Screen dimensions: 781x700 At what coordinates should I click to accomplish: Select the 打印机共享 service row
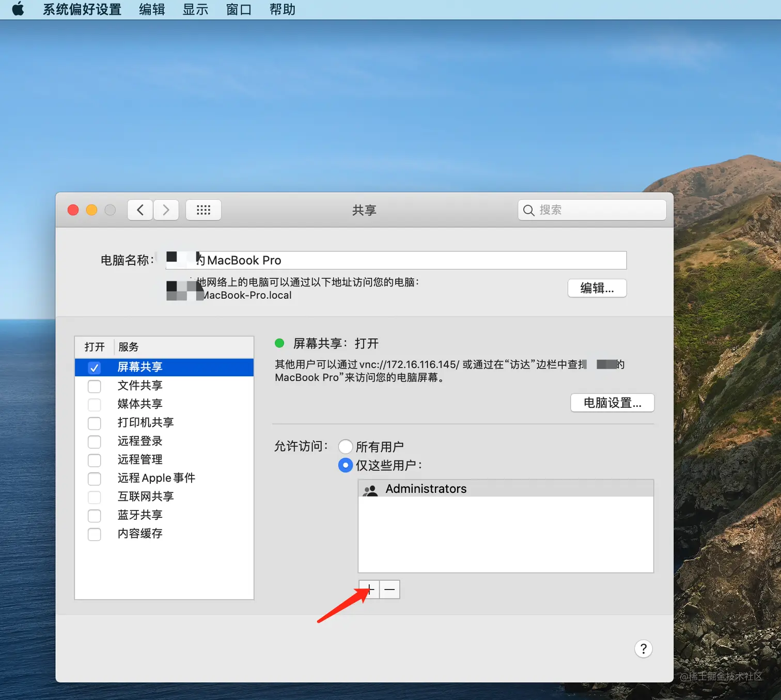[164, 423]
